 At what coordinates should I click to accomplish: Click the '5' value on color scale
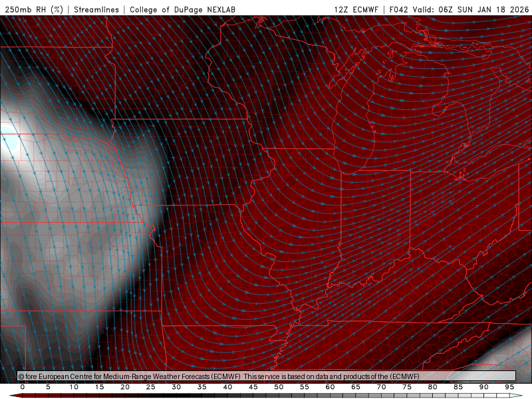click(x=48, y=387)
